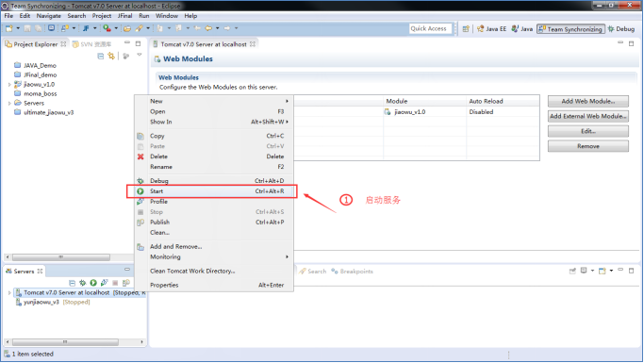Click the Stop server icon in Servers toolbar

(x=115, y=283)
